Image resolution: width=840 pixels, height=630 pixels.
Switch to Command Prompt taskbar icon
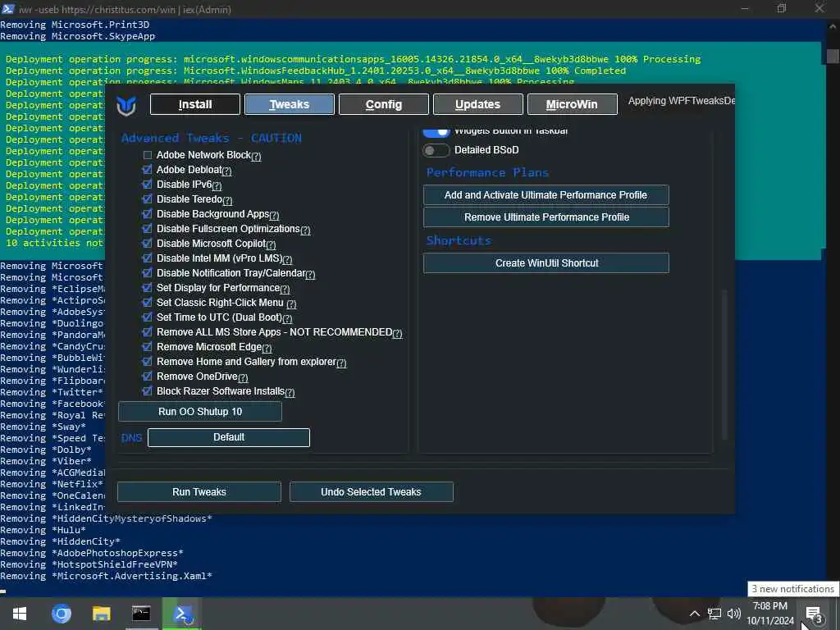(x=141, y=614)
